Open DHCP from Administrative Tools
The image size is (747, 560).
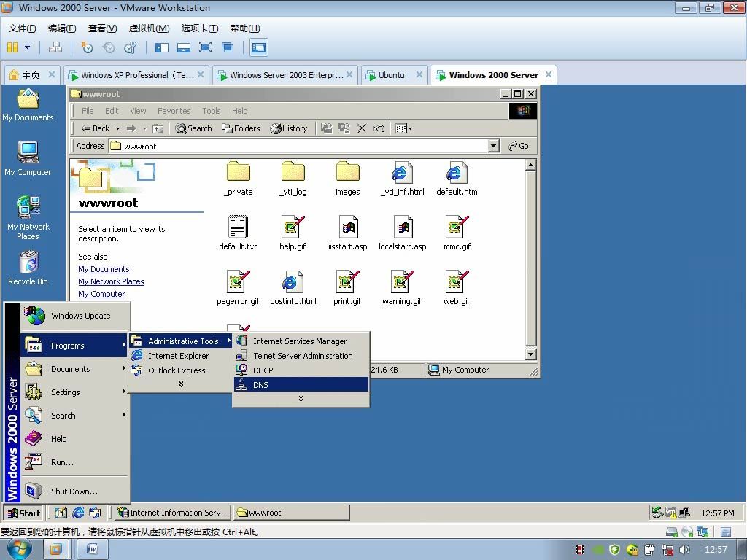[x=301, y=370]
